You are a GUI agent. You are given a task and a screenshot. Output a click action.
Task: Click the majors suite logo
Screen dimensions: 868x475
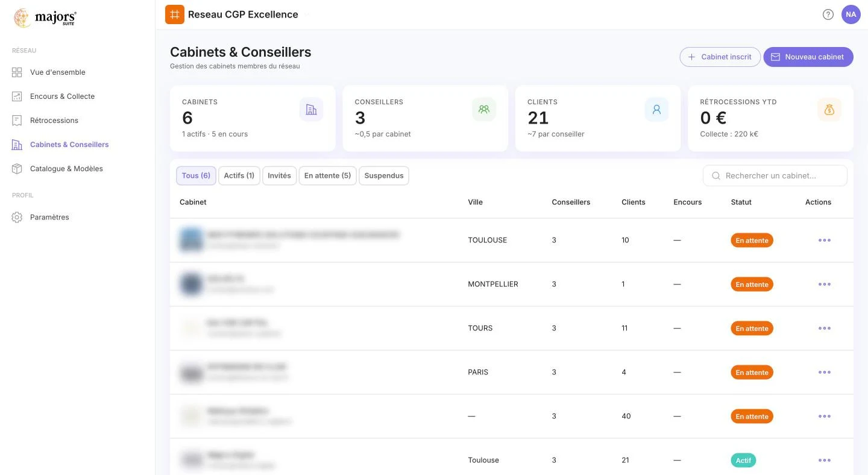tap(45, 18)
